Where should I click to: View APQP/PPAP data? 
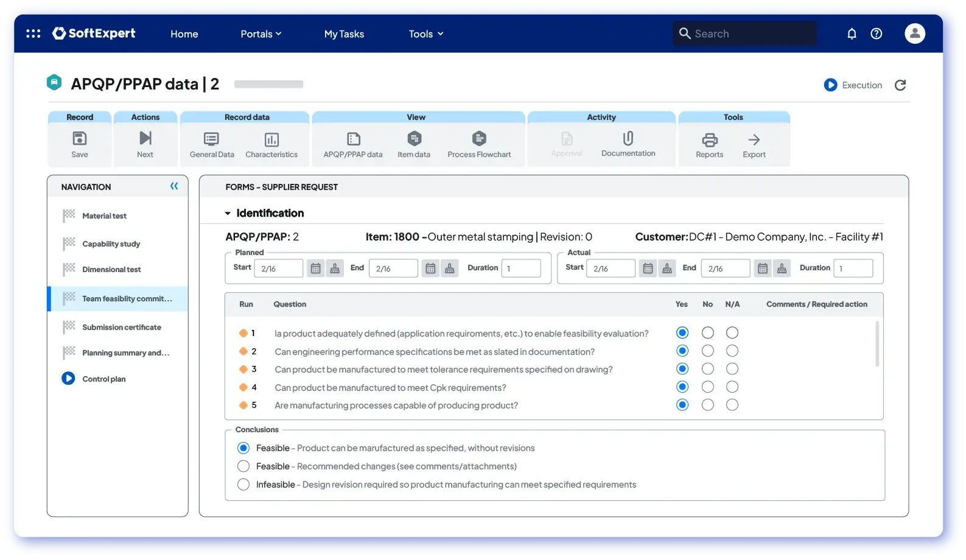pos(353,145)
